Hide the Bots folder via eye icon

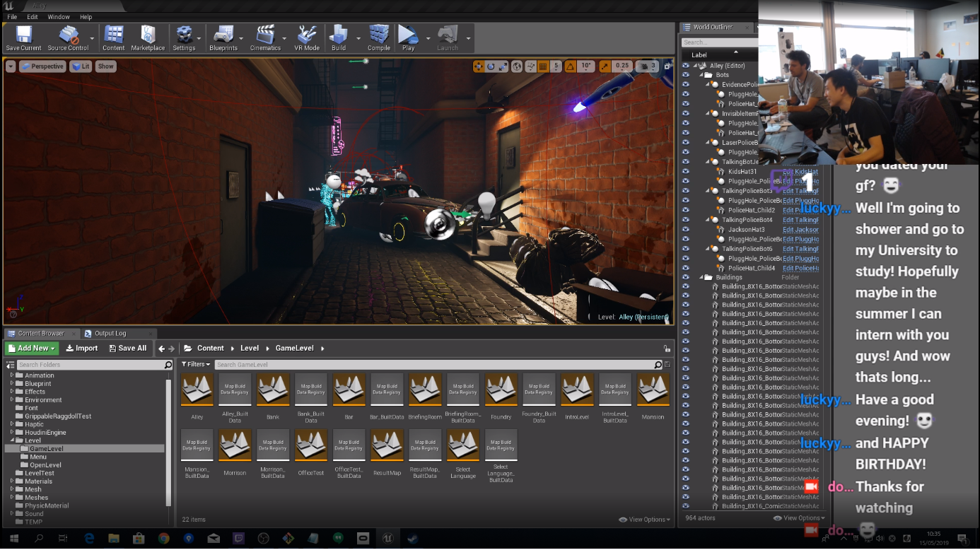tap(685, 75)
